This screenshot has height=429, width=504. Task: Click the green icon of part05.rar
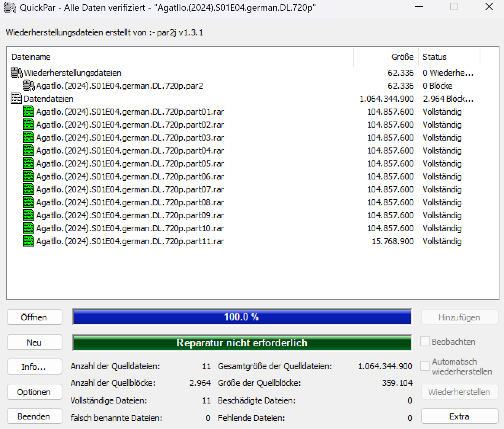[x=29, y=163]
